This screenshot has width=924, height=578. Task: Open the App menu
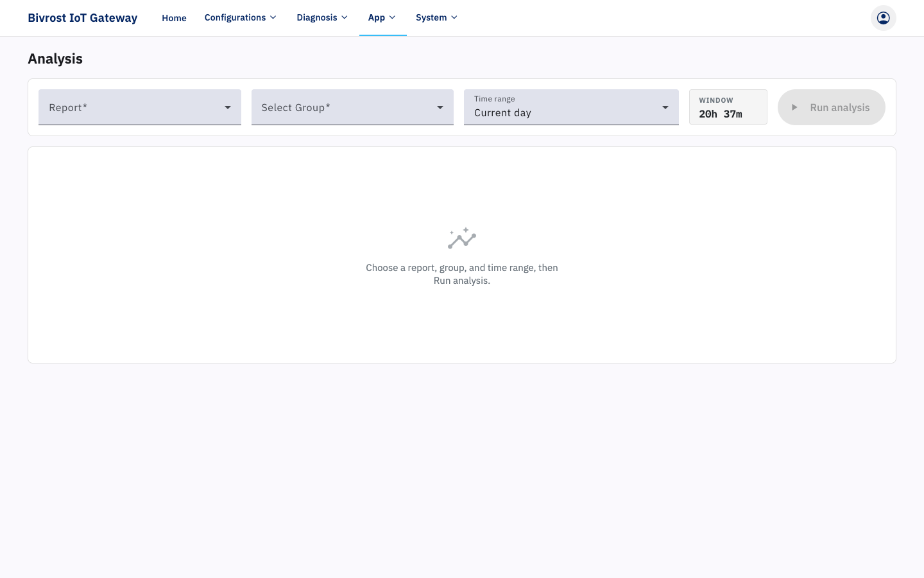(x=382, y=18)
